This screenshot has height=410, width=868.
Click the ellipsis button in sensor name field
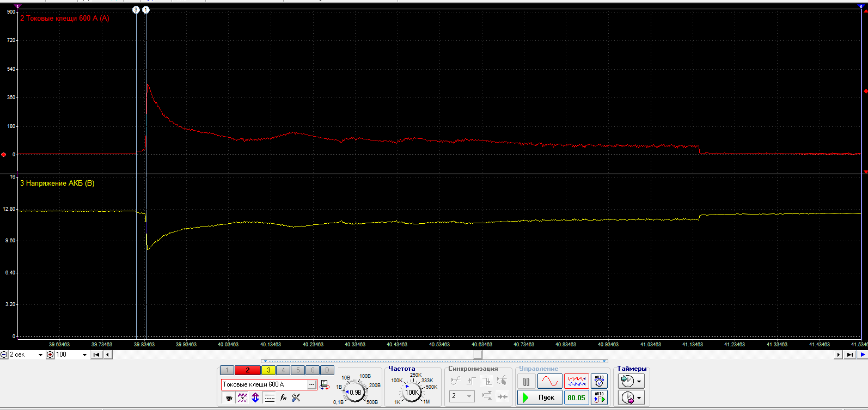point(311,384)
